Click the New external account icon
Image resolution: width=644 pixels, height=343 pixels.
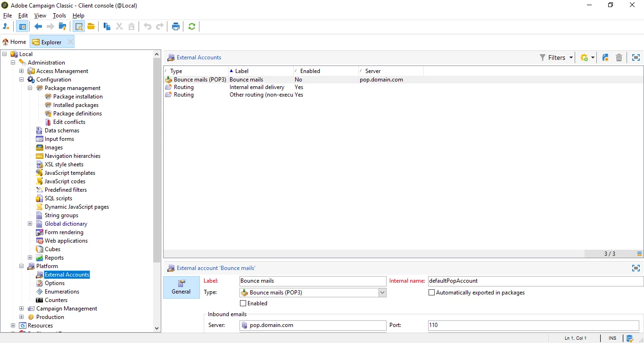605,57
